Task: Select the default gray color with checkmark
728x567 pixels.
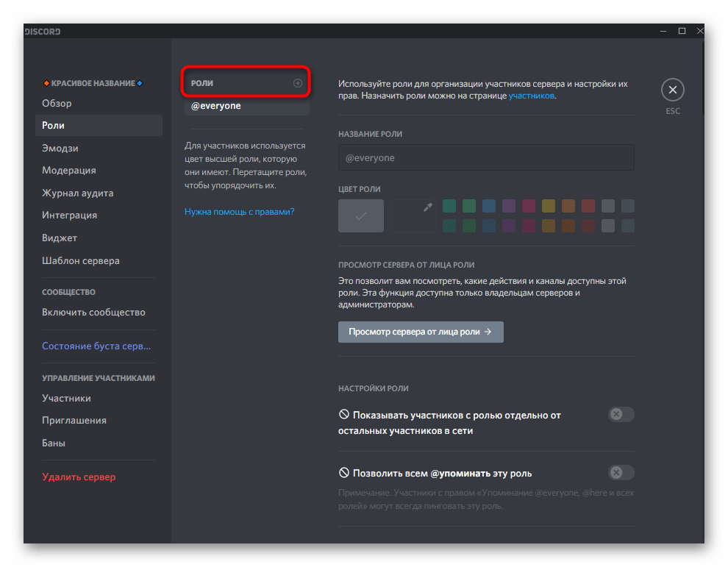Action: tap(360, 215)
